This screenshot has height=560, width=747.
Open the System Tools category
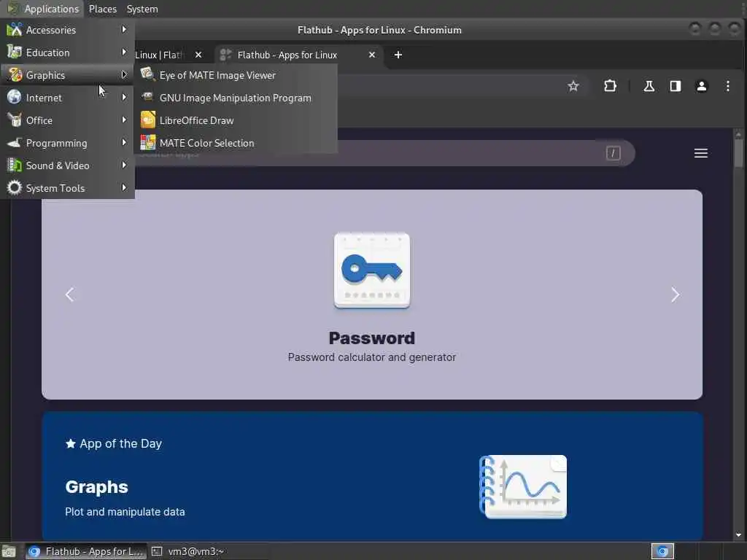(67, 188)
